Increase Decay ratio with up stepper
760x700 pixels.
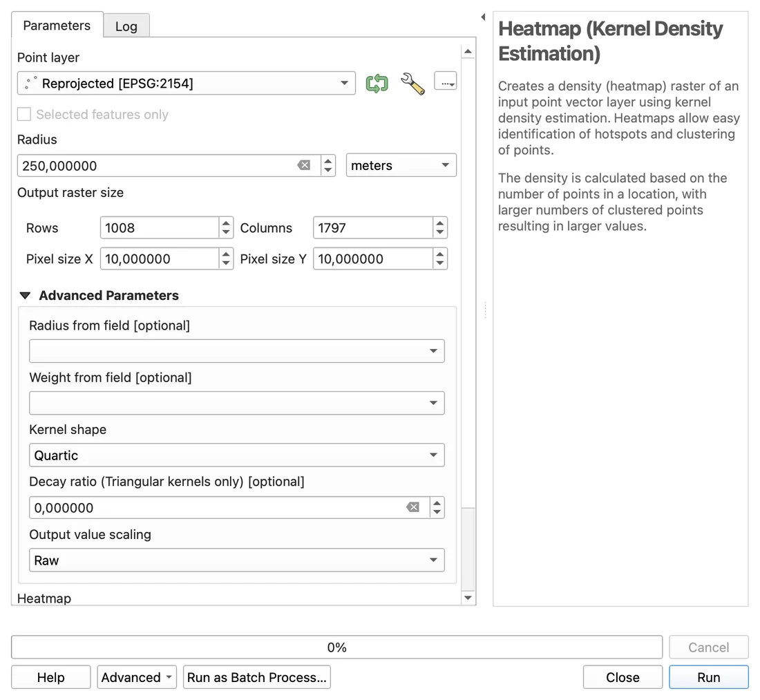click(x=437, y=502)
